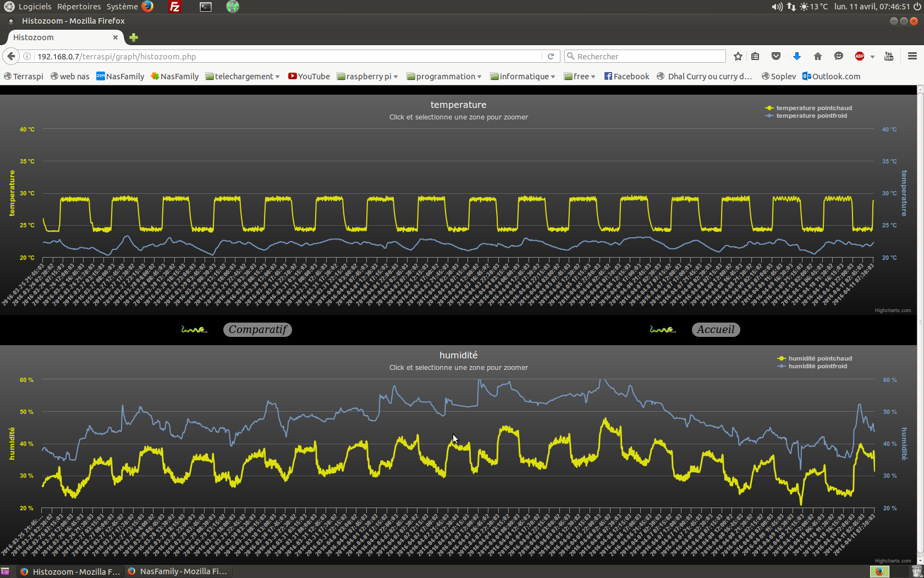The height and width of the screenshot is (578, 924).
Task: Go to the Firefox Home icon
Action: (x=817, y=56)
